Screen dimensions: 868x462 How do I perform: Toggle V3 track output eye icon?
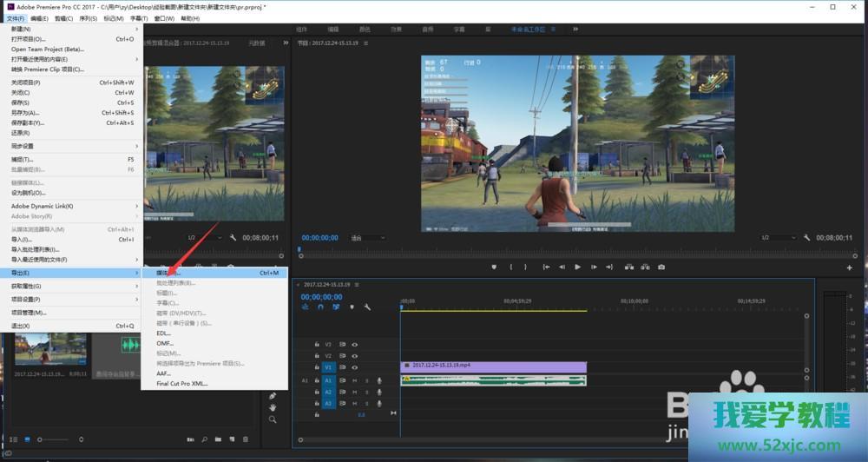[x=354, y=344]
